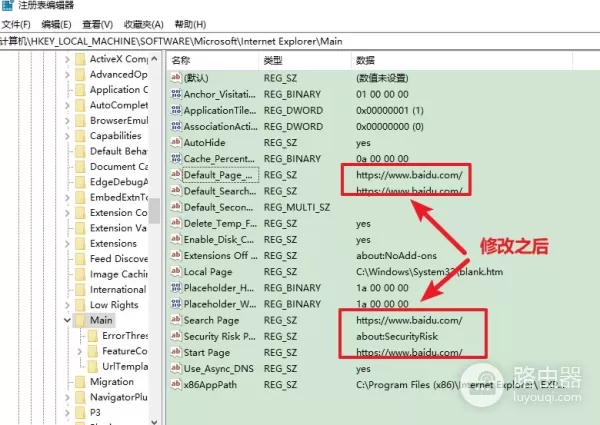Viewport: 600px width, 425px height.
Task: Open the 编辑(E) menu
Action: [x=55, y=23]
